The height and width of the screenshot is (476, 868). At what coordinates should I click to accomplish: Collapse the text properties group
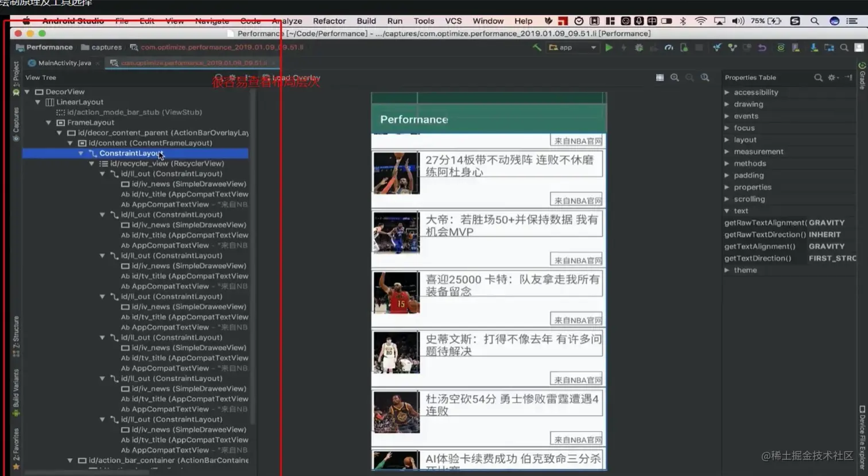tap(727, 211)
